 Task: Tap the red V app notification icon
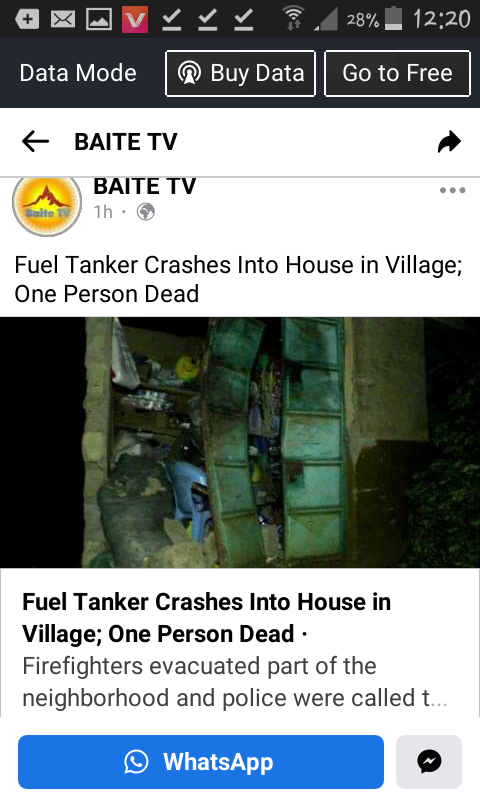pyautogui.click(x=135, y=19)
